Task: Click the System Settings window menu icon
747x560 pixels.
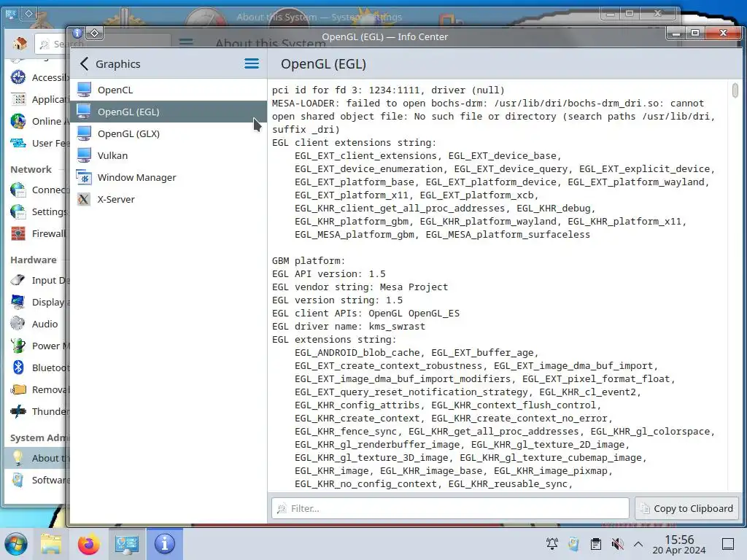Action: pos(10,14)
